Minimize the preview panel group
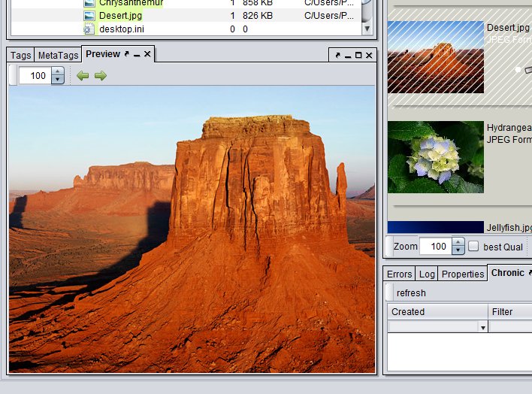The height and width of the screenshot is (394, 532). tap(348, 56)
